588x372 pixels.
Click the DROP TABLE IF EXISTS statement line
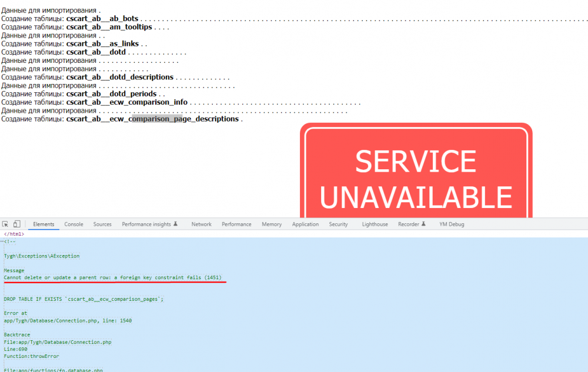click(x=83, y=299)
